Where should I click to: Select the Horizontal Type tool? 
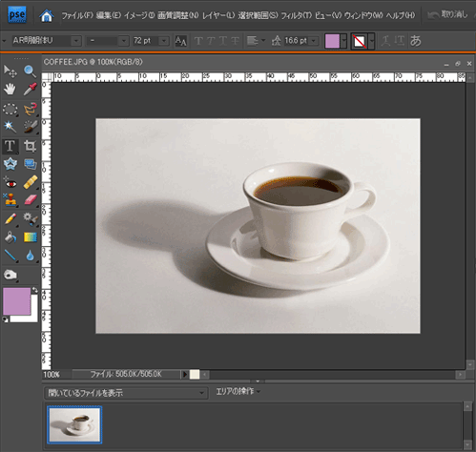pyautogui.click(x=10, y=146)
